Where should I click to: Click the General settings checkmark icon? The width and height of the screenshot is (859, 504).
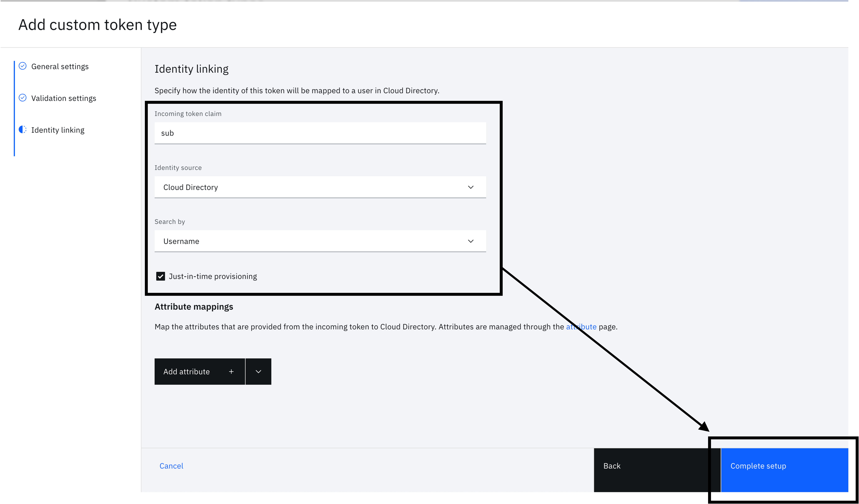23,66
